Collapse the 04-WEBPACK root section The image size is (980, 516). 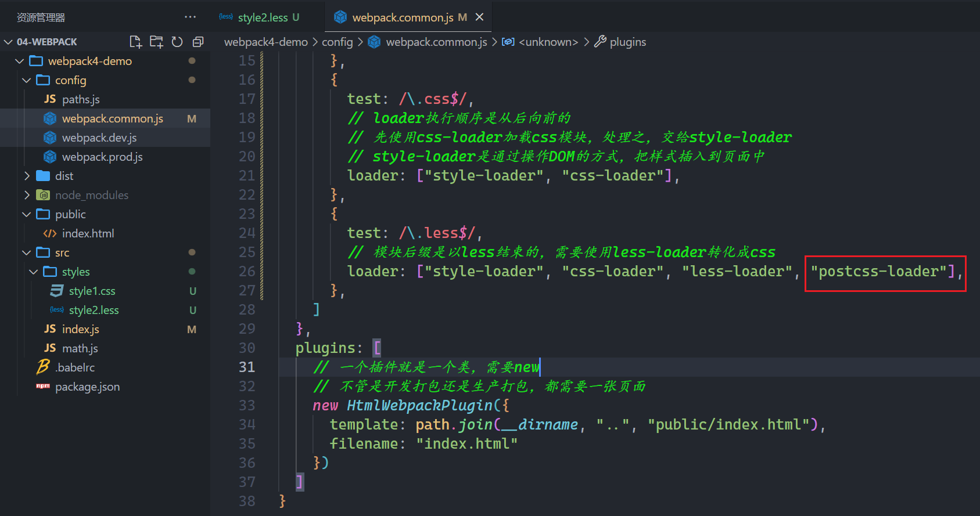tap(8, 42)
